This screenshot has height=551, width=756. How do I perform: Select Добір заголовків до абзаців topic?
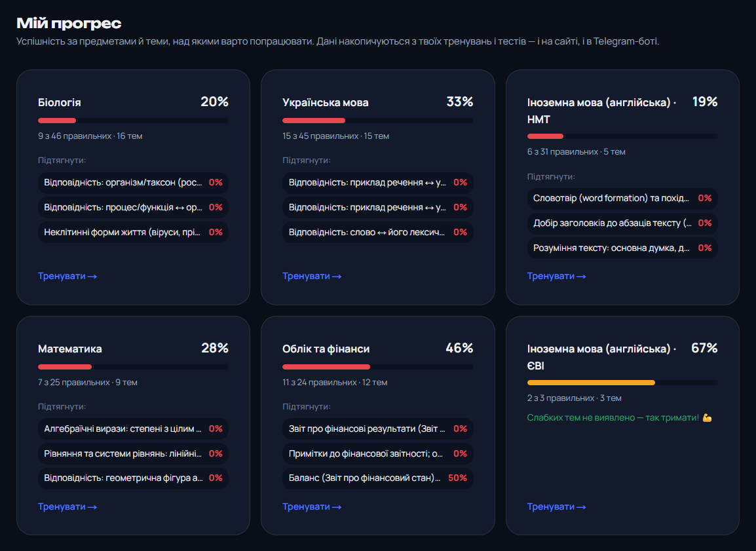click(x=622, y=223)
